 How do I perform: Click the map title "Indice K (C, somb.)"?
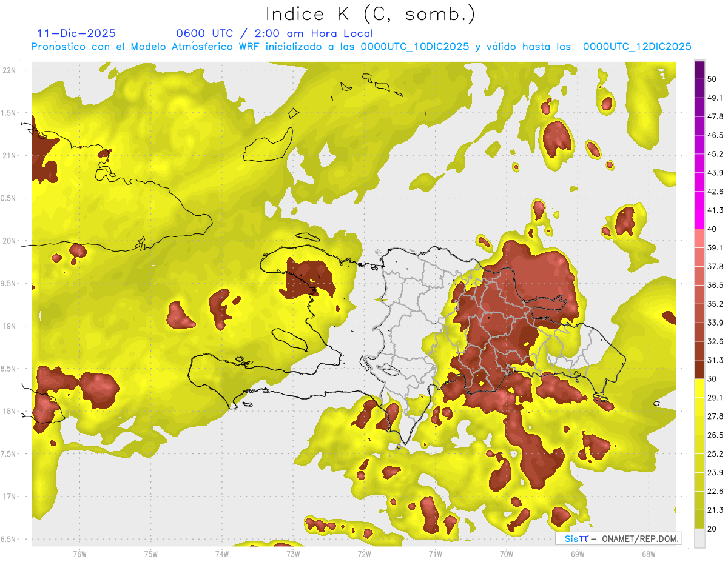click(x=371, y=14)
